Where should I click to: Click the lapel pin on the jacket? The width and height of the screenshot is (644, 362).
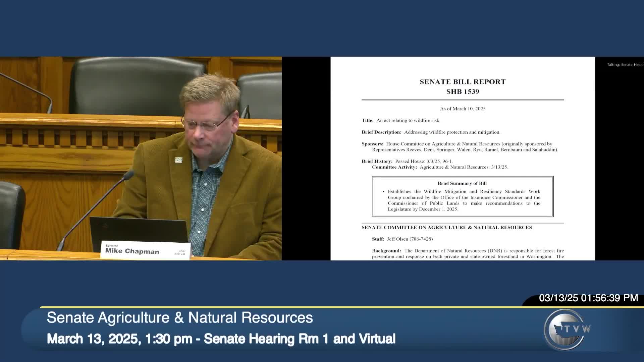pos(178,160)
